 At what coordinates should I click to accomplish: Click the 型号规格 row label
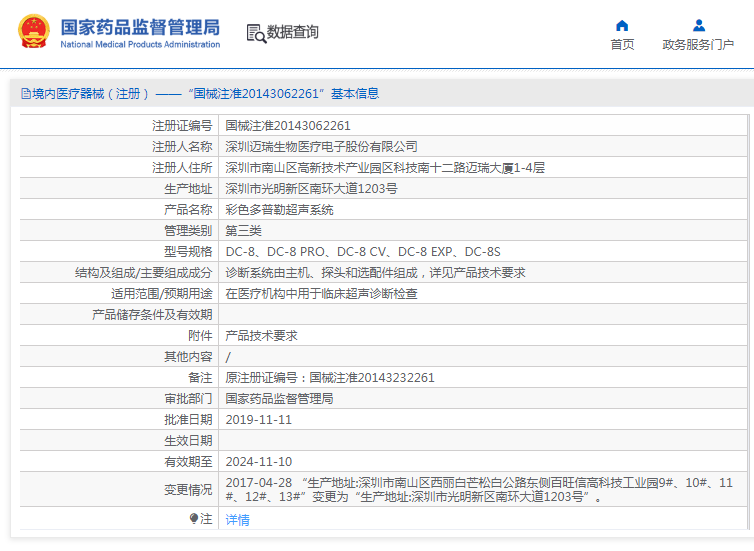(188, 252)
